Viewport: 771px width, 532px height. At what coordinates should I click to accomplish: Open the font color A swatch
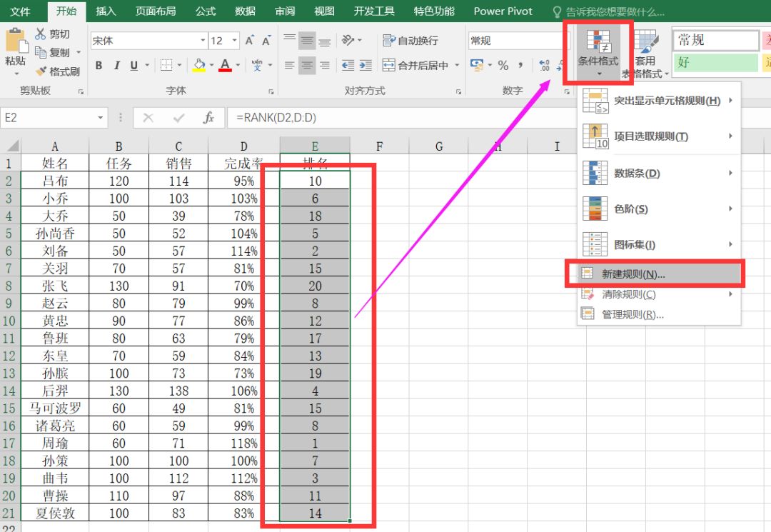pyautogui.click(x=227, y=65)
